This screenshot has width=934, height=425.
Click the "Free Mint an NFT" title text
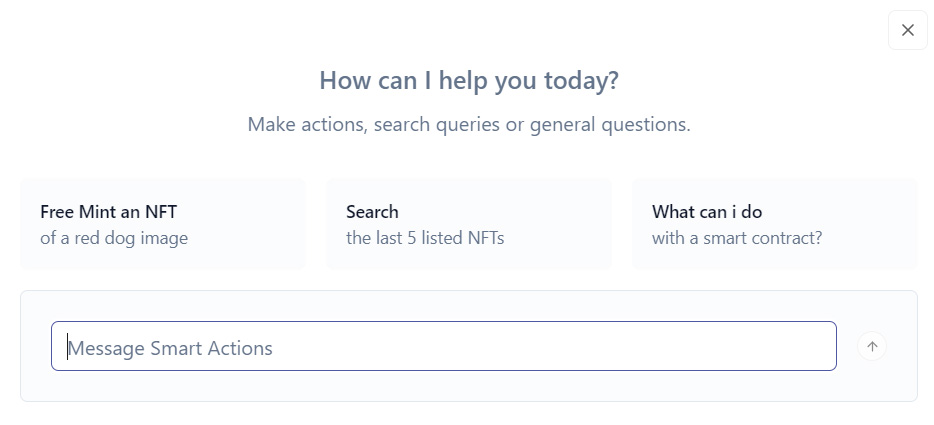(x=109, y=211)
